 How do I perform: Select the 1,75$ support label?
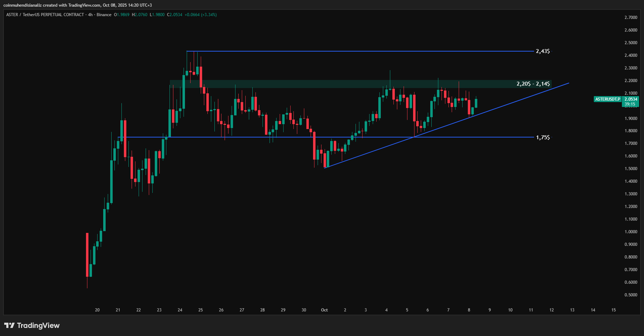coord(543,137)
